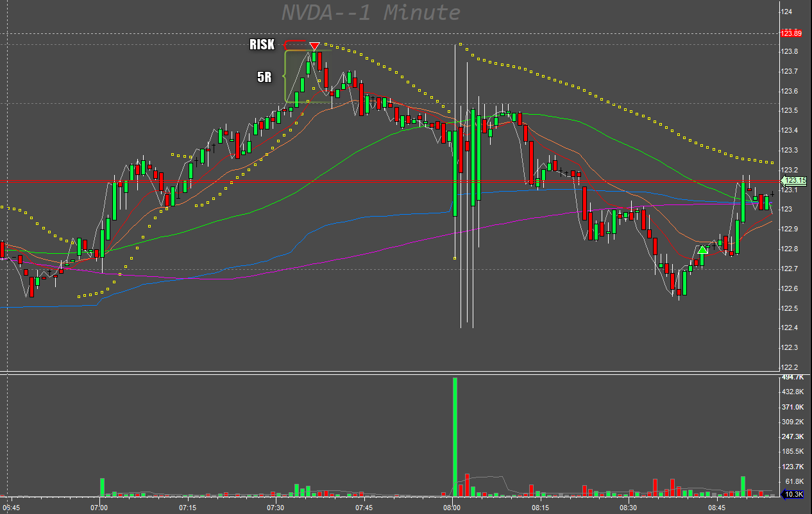Click the green up-arrow buy marker

coord(703,249)
